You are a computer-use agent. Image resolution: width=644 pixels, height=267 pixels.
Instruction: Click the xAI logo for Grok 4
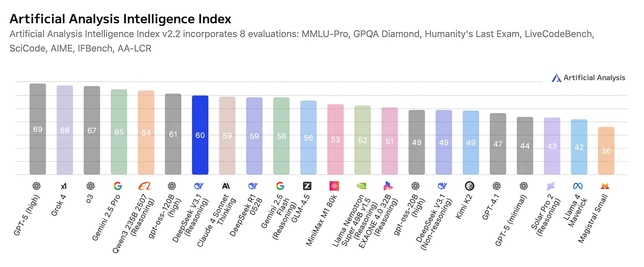[x=64, y=186]
